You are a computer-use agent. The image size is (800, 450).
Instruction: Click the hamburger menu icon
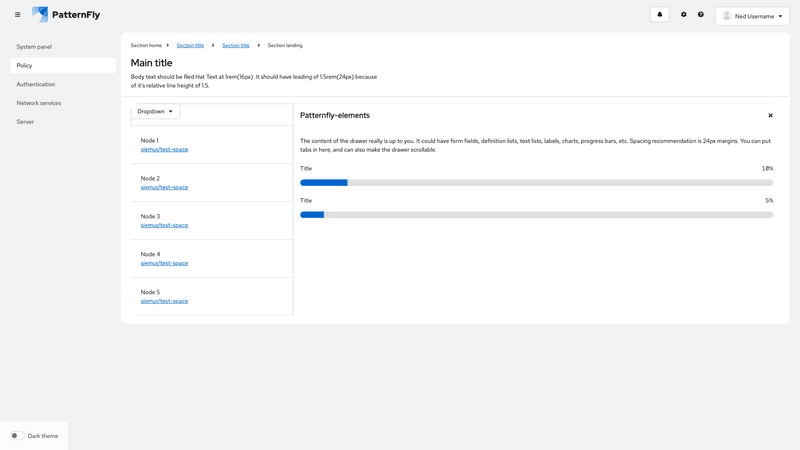(x=17, y=15)
